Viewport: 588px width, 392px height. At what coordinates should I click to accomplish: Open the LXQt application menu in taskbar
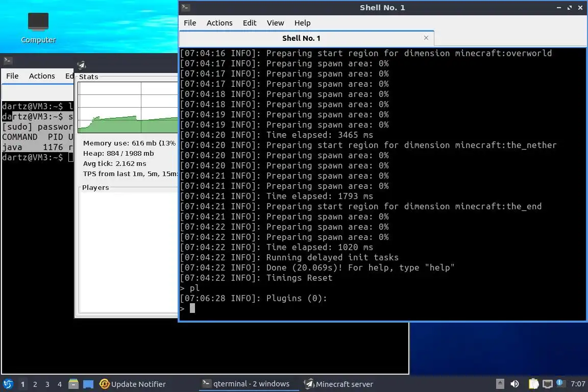tap(8, 384)
